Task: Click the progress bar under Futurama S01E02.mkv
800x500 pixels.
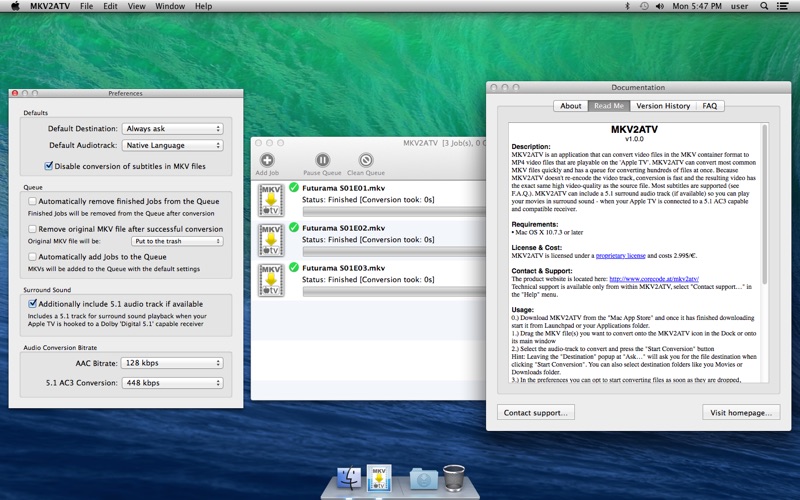Action: tap(386, 252)
